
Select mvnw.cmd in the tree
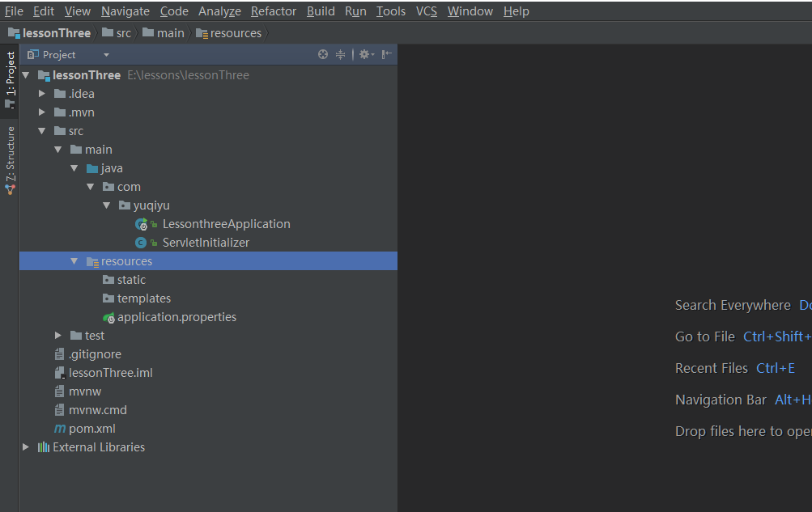tap(98, 410)
